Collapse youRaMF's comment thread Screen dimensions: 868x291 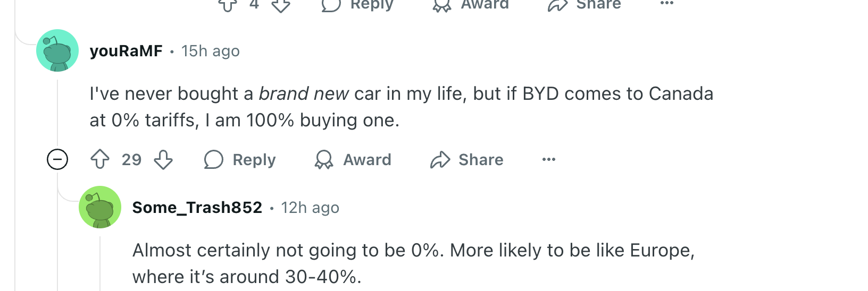(57, 159)
